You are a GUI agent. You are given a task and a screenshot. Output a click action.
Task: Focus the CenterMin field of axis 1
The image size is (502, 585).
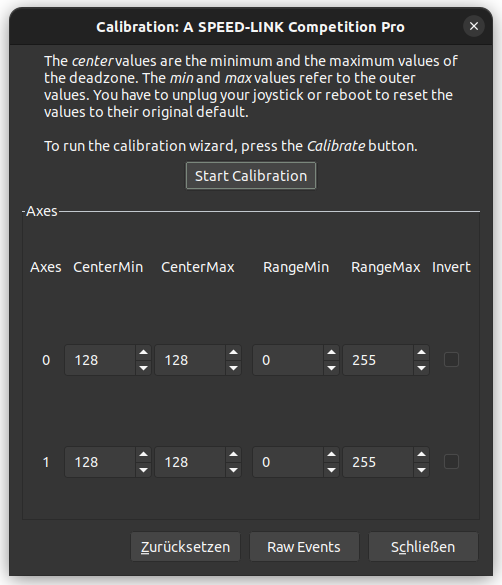point(100,462)
